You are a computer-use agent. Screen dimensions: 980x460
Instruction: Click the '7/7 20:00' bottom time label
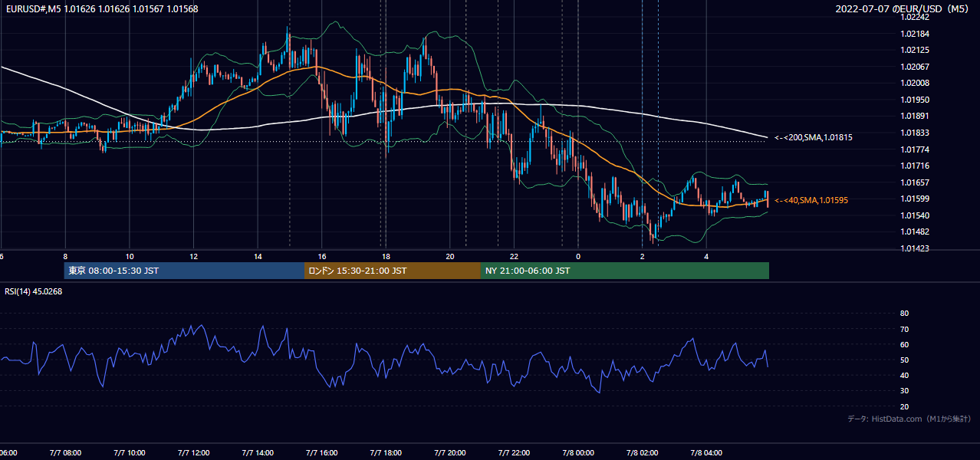pyautogui.click(x=450, y=453)
